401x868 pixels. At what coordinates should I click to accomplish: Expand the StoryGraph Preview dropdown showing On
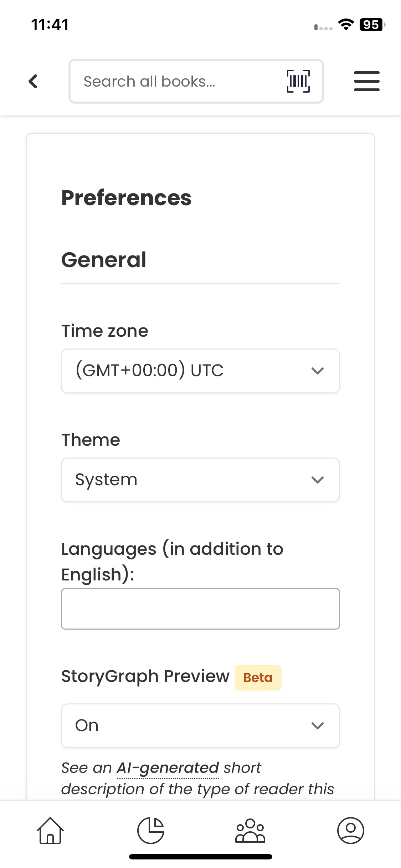[200, 725]
